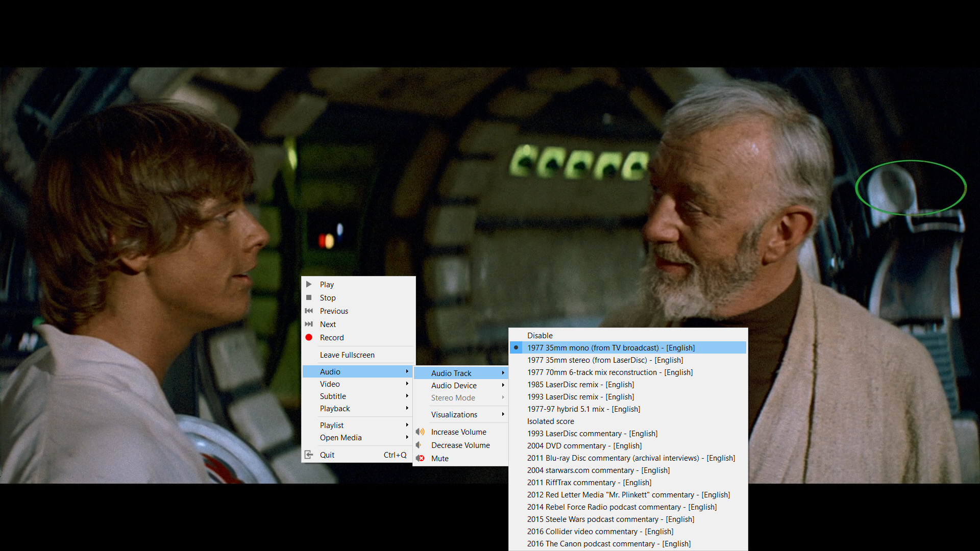Select the 1985 LaserDisc remix track
Image resolution: width=980 pixels, height=551 pixels.
tap(628, 384)
